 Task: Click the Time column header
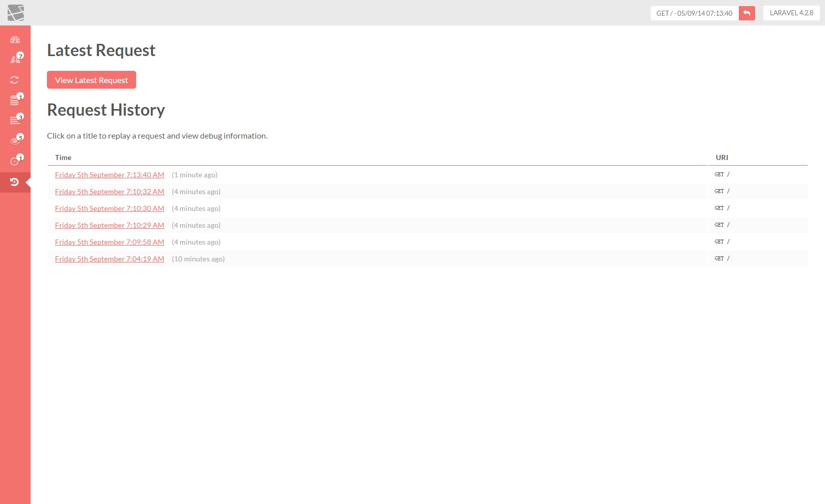pyautogui.click(x=63, y=157)
